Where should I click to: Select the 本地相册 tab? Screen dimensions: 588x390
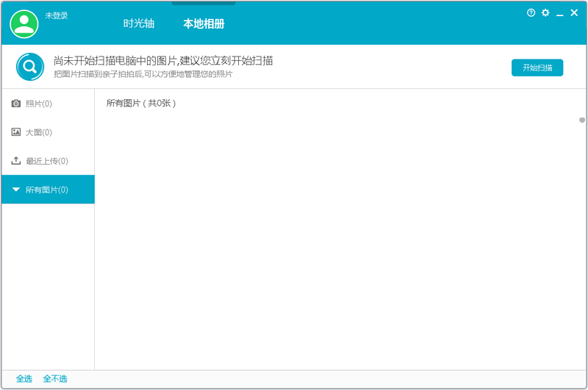pos(204,24)
